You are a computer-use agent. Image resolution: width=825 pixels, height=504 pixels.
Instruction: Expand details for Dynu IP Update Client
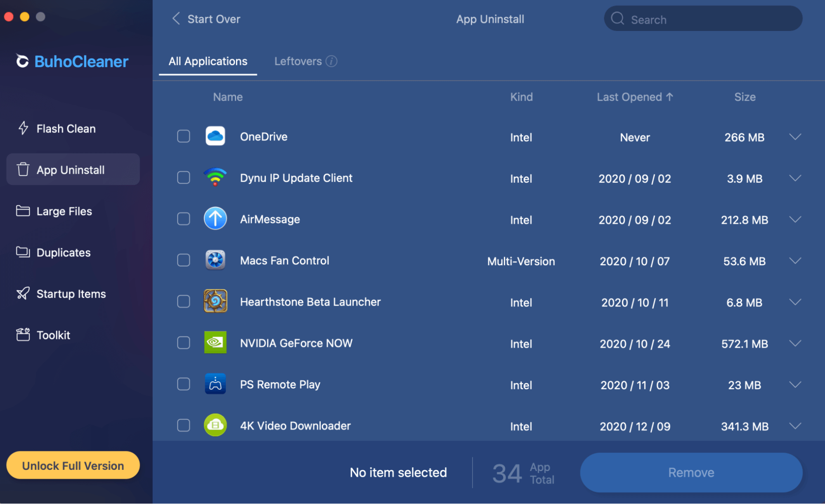point(795,178)
